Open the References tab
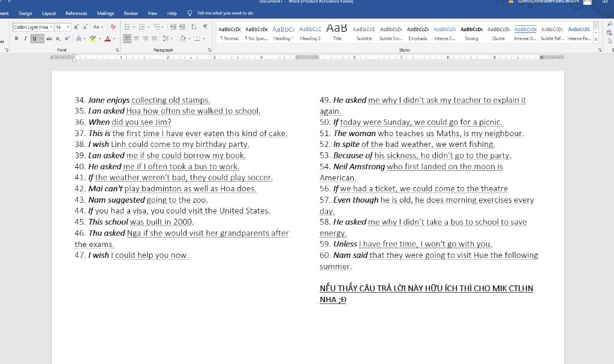 [x=76, y=13]
